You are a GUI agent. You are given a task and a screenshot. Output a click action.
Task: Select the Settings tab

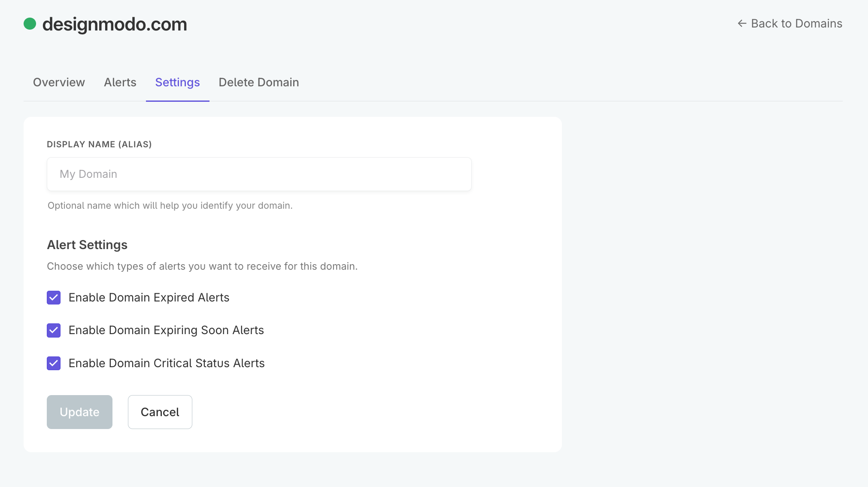(177, 82)
